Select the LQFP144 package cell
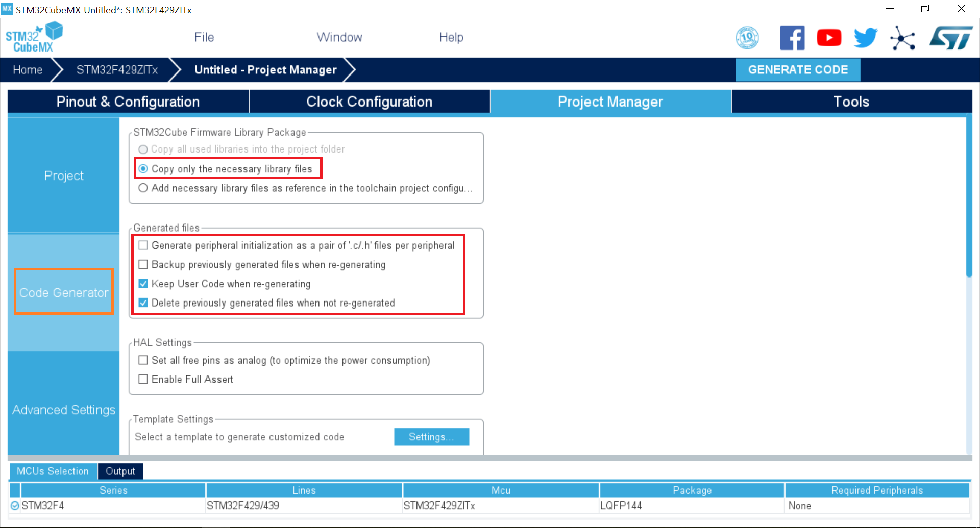Viewport: 980px width, 528px height. click(x=692, y=506)
